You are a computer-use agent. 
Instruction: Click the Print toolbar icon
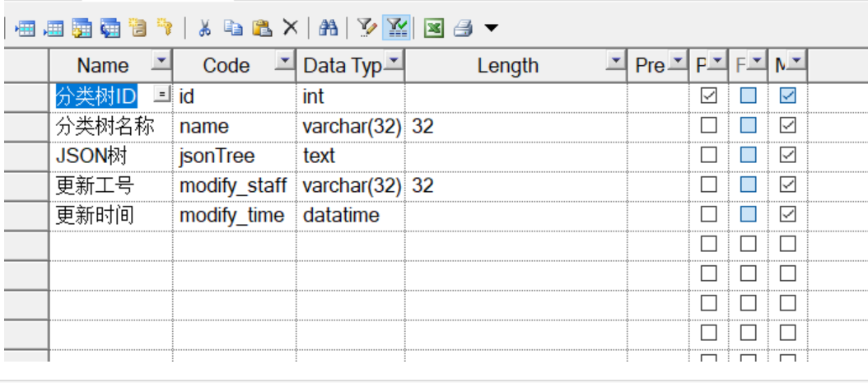(463, 28)
